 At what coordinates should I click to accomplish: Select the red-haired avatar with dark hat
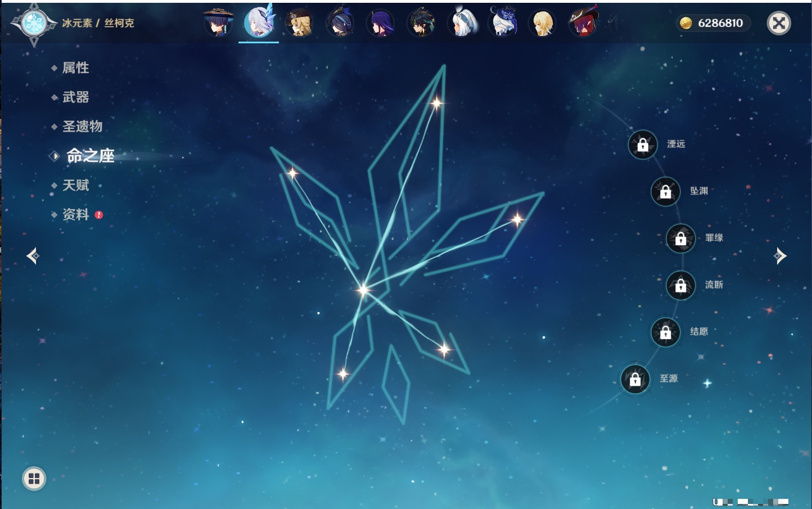583,22
